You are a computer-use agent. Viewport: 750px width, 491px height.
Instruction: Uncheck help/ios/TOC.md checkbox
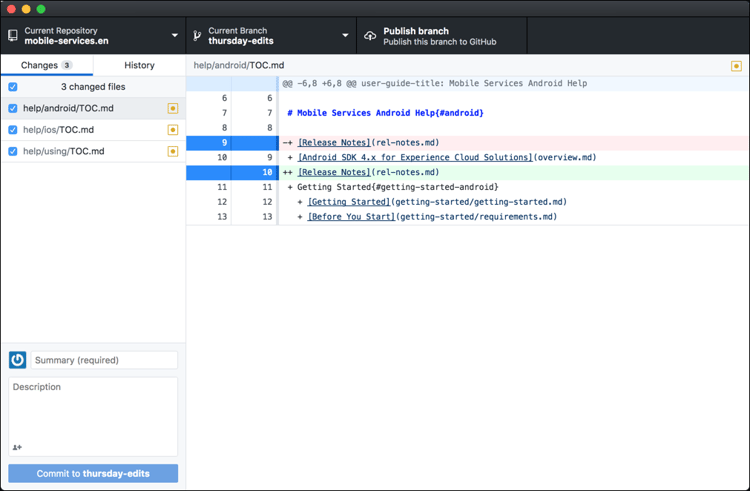13,130
